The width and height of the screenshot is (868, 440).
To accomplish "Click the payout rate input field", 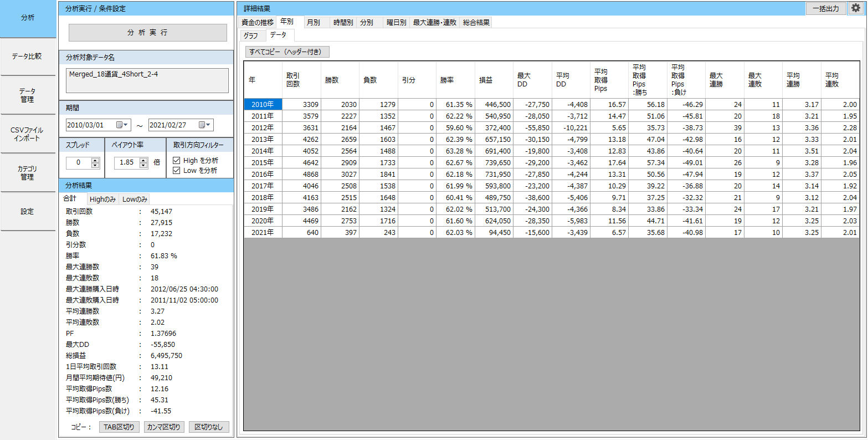I will (127, 163).
